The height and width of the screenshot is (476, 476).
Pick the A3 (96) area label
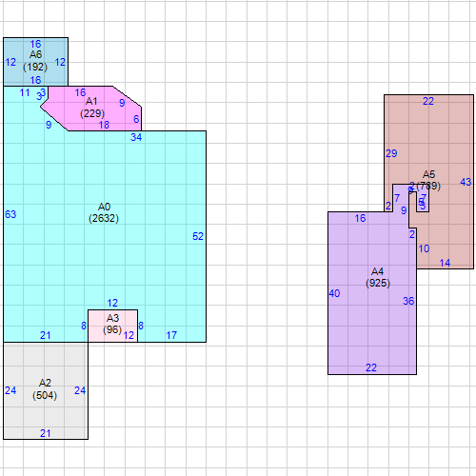point(112,324)
